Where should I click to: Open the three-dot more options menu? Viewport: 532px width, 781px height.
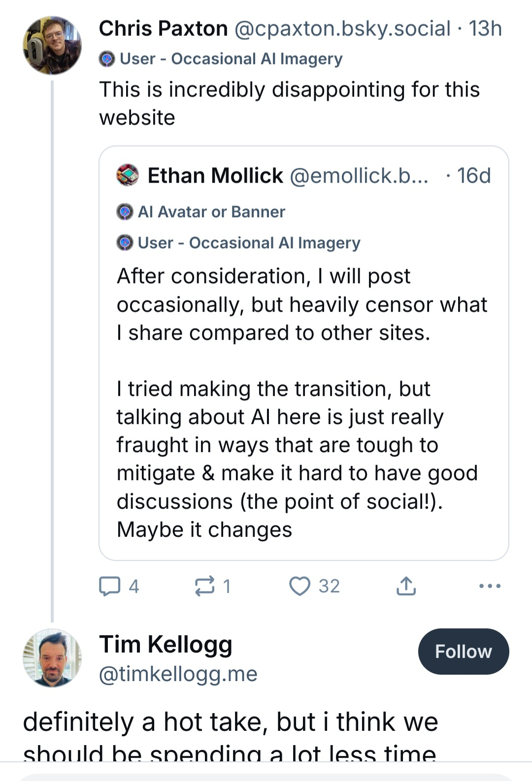click(490, 586)
